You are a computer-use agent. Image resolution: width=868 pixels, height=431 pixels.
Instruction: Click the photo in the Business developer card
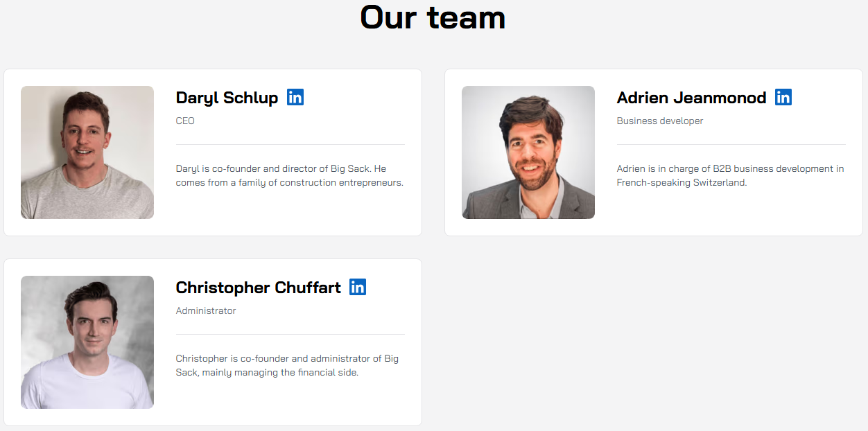point(528,152)
